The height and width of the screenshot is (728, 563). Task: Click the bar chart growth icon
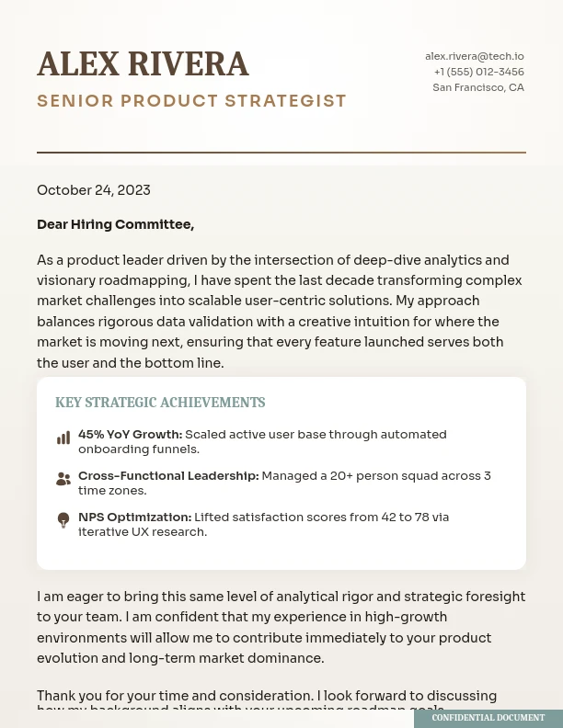(63, 438)
